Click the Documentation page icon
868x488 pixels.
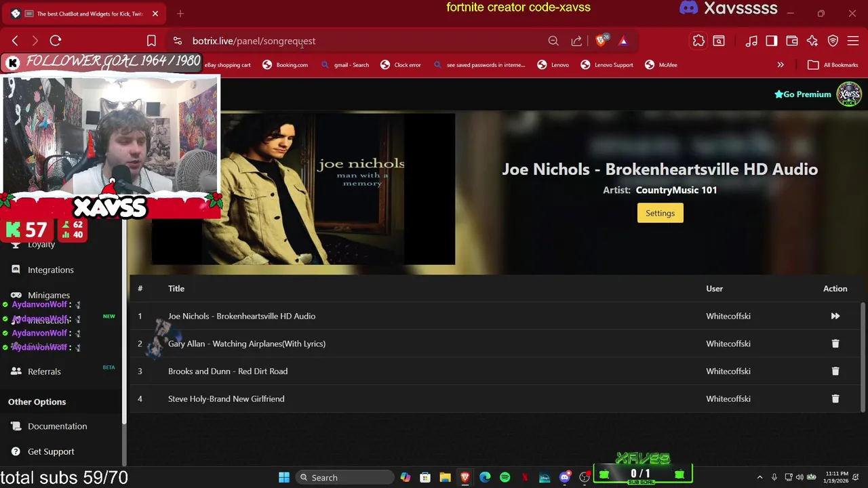(16, 426)
